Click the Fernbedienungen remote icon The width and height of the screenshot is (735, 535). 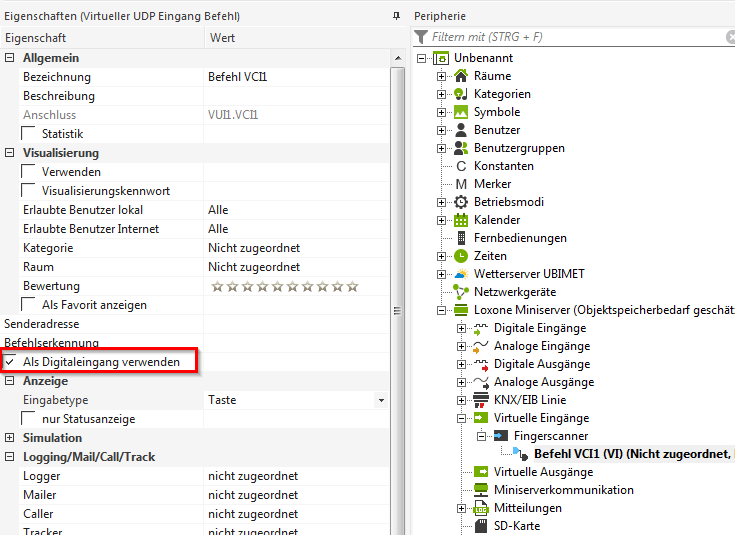point(461,238)
